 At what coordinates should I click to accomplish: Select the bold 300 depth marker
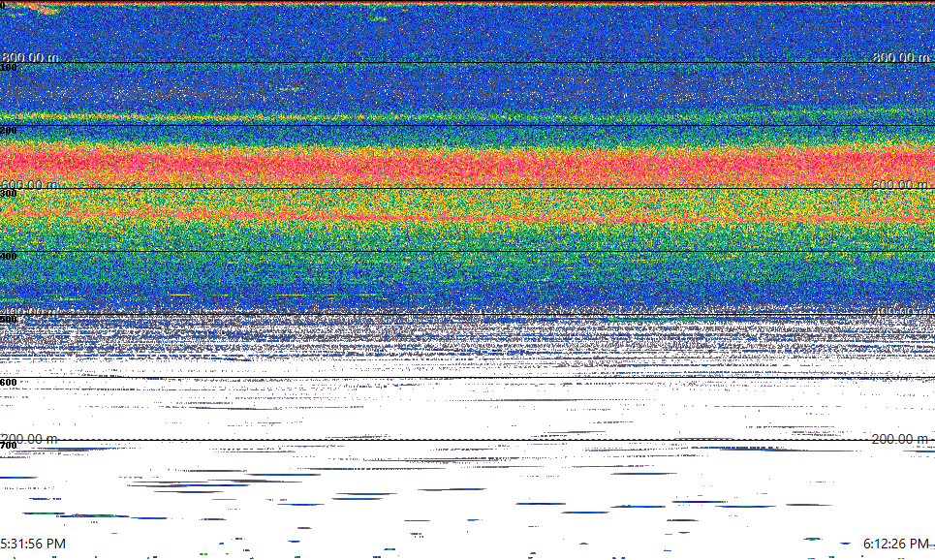[9, 194]
